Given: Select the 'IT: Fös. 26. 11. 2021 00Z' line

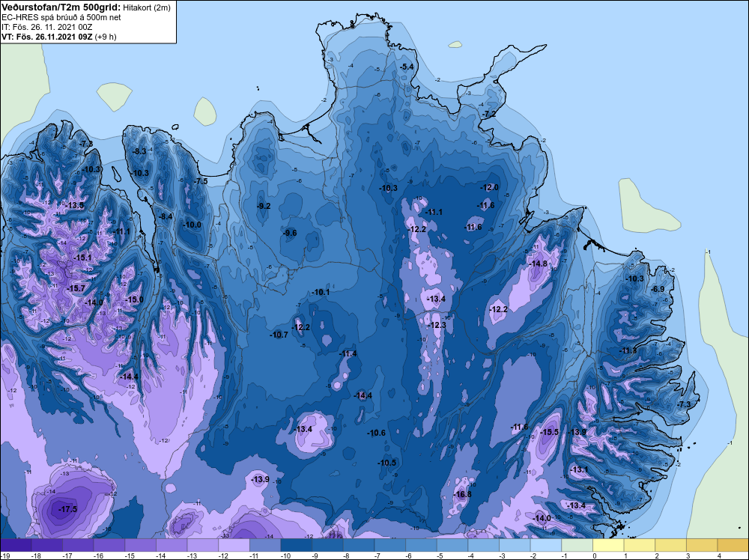Looking at the screenshot, I should tap(46, 27).
